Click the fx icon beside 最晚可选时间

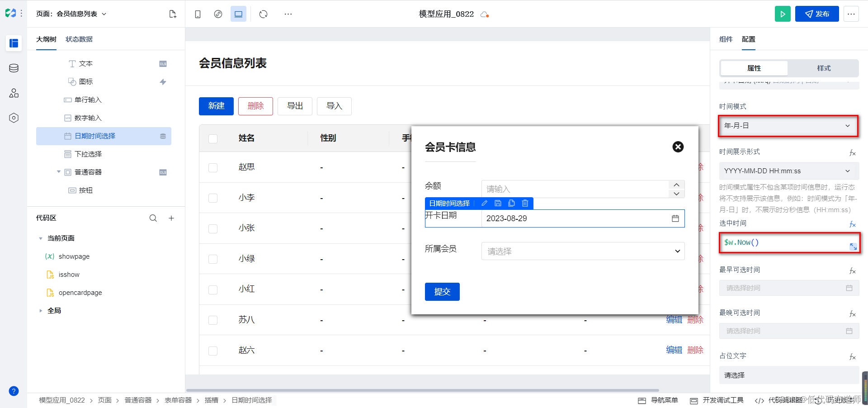pos(852,314)
